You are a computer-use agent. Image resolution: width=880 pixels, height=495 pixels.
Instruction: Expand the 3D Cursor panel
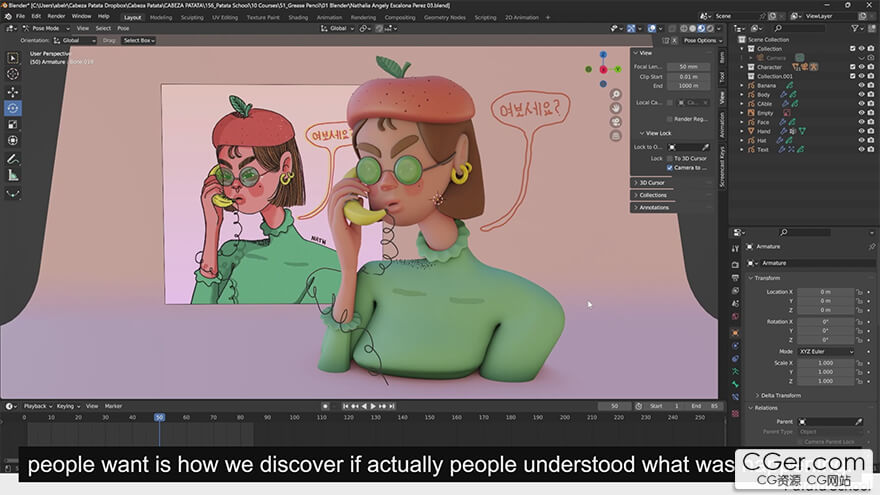pos(651,182)
